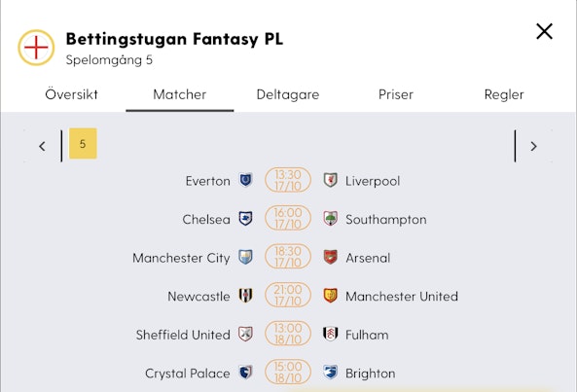The height and width of the screenshot is (392, 577).
Task: Click the Manchester City badge
Action: coord(245,257)
